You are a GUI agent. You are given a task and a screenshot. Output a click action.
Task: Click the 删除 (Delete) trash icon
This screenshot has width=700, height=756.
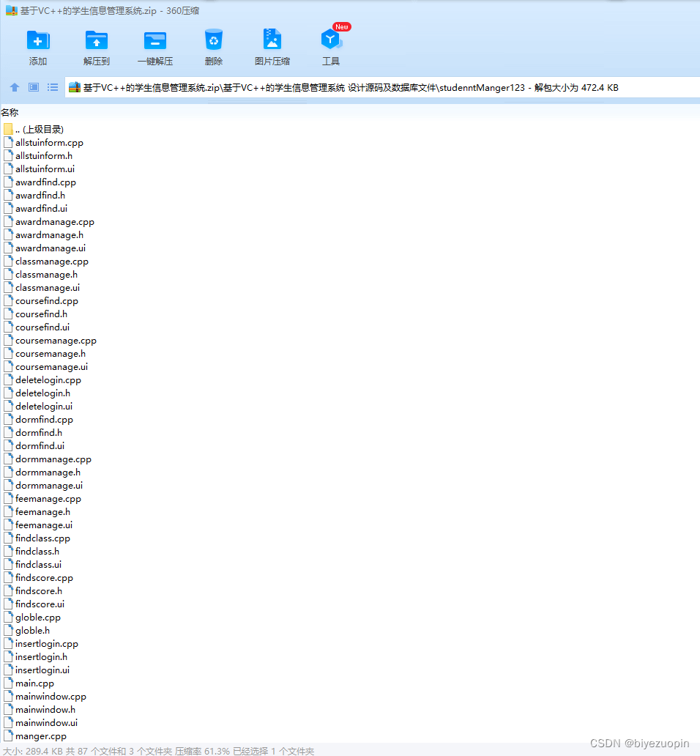(213, 40)
